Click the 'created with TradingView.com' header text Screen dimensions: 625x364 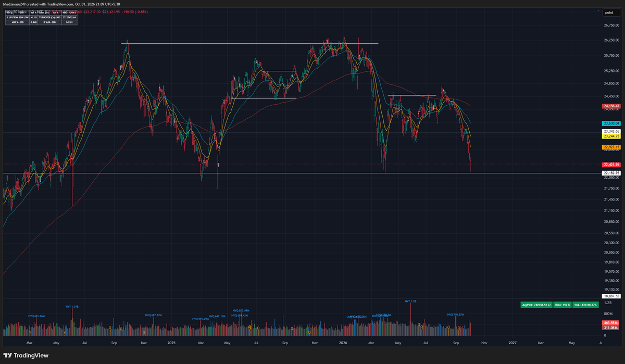point(50,4)
